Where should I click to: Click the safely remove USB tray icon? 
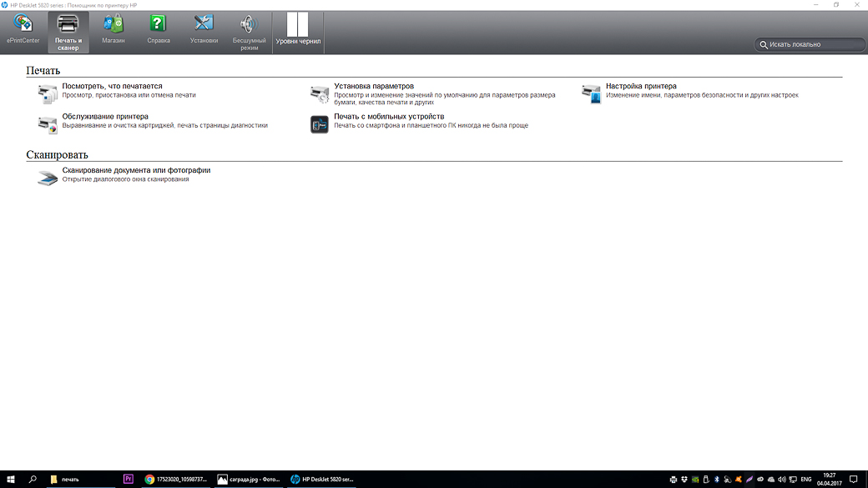[706, 480]
